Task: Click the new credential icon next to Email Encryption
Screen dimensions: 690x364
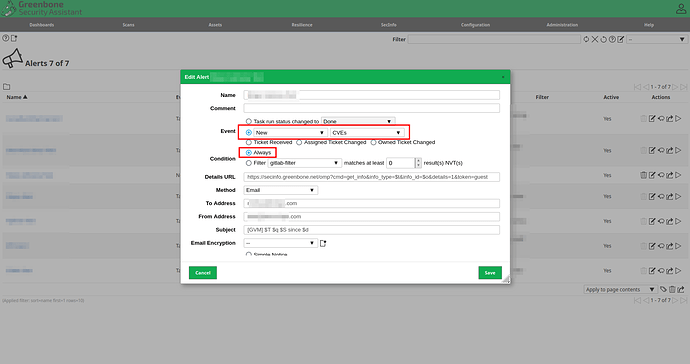Action: (x=323, y=243)
